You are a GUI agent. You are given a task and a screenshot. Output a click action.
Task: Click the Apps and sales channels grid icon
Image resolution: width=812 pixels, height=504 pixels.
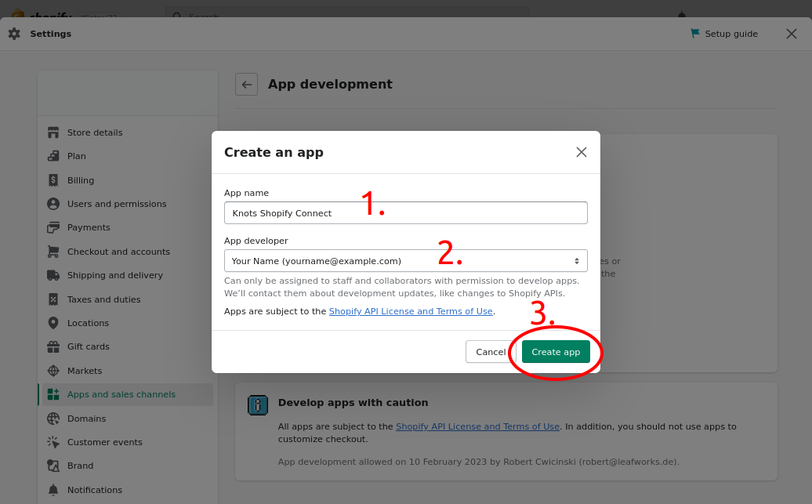pyautogui.click(x=53, y=394)
